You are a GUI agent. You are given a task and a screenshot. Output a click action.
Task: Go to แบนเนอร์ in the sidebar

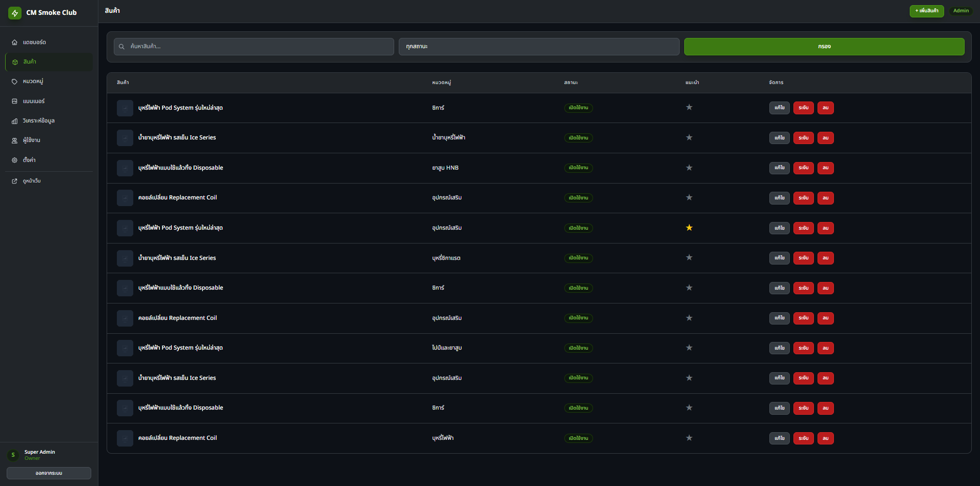(49, 102)
